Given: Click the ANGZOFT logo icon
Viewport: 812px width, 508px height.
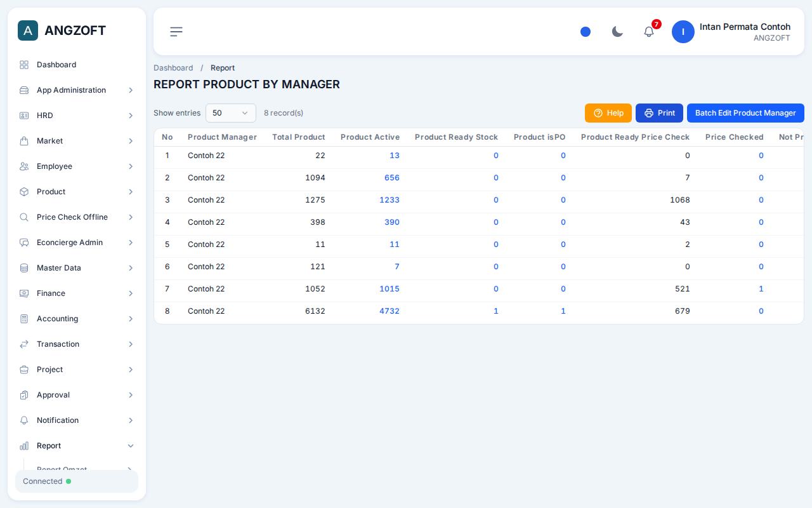Looking at the screenshot, I should tap(28, 30).
